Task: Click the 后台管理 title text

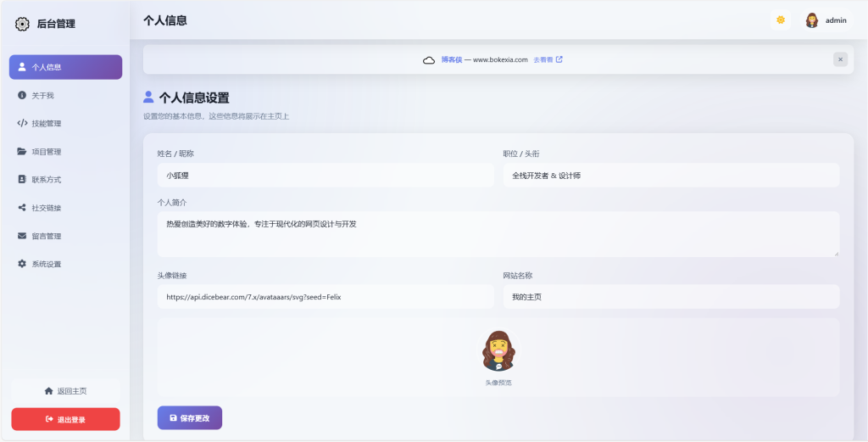Action: click(x=56, y=24)
